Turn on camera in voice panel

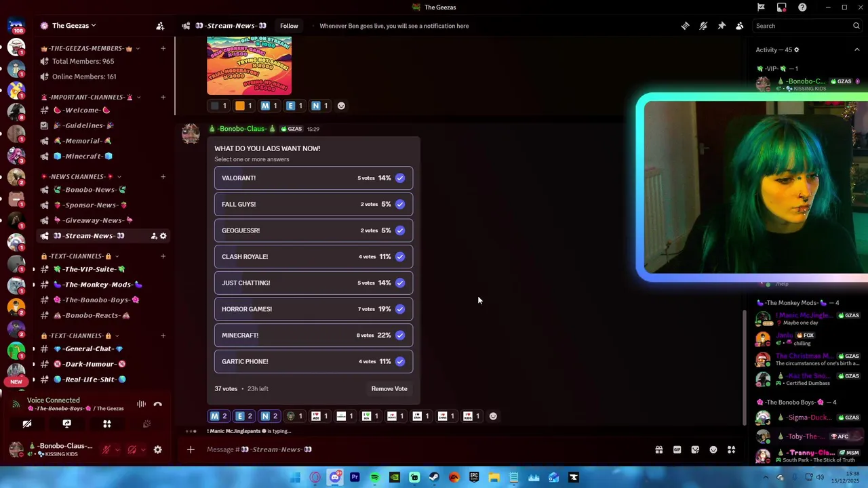[x=27, y=424]
